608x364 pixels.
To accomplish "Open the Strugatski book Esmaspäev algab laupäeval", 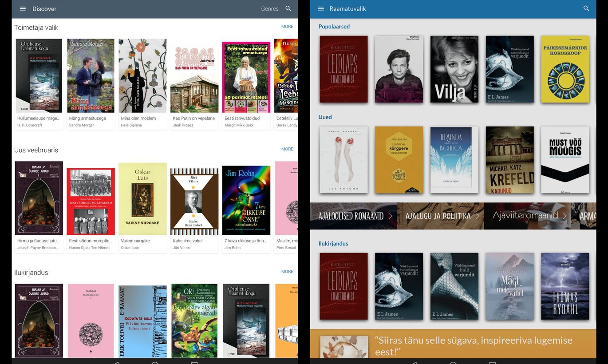I will point(194,320).
